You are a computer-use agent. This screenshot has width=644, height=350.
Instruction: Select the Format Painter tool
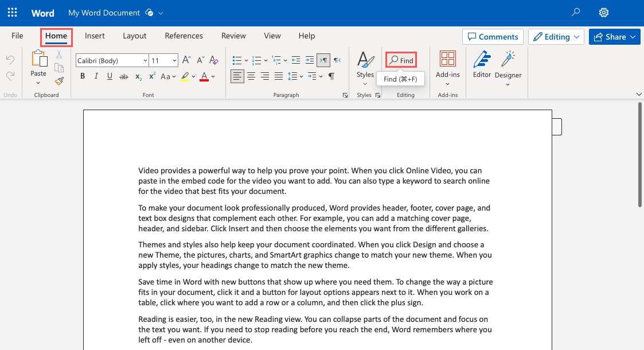pyautogui.click(x=58, y=81)
